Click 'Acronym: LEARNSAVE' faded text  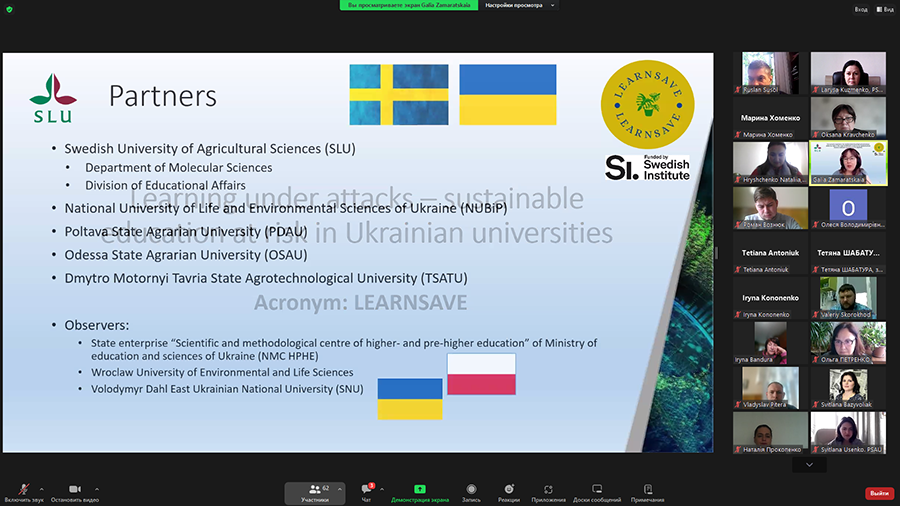[x=360, y=302]
